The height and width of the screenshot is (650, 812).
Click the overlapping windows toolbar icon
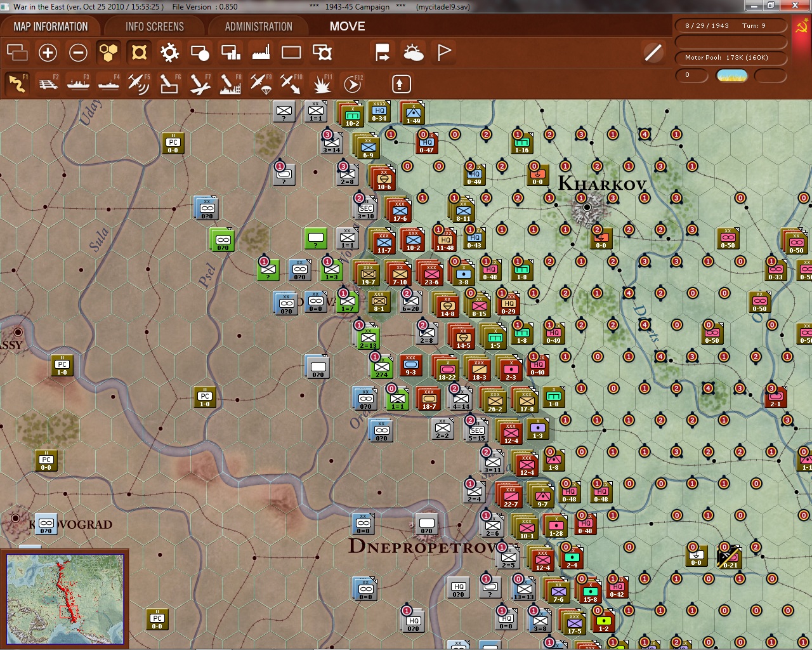coord(17,53)
